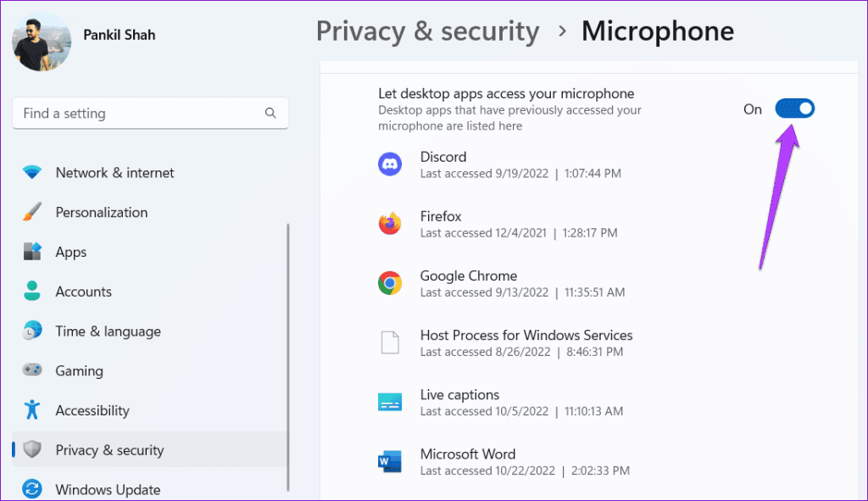Select the Accessibility icon in sidebar

[x=31, y=410]
